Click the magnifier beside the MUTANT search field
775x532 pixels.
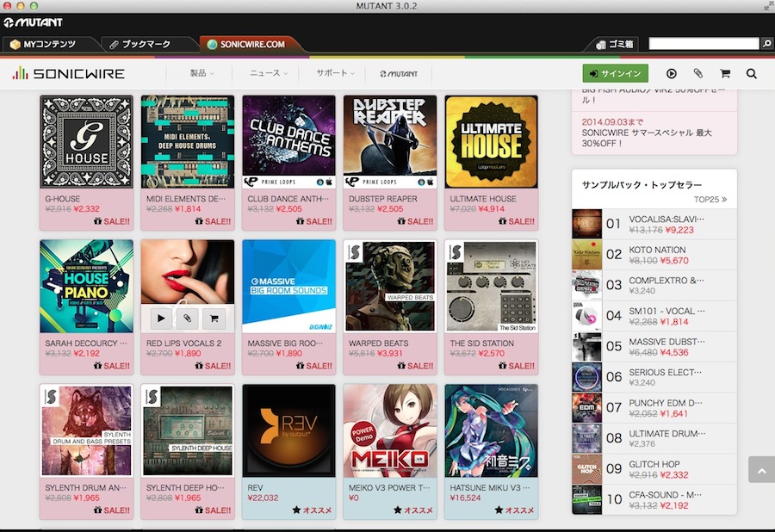[x=766, y=43]
